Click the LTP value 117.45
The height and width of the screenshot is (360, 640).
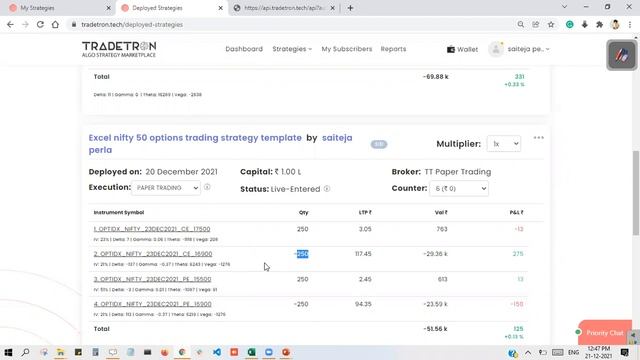point(363,254)
